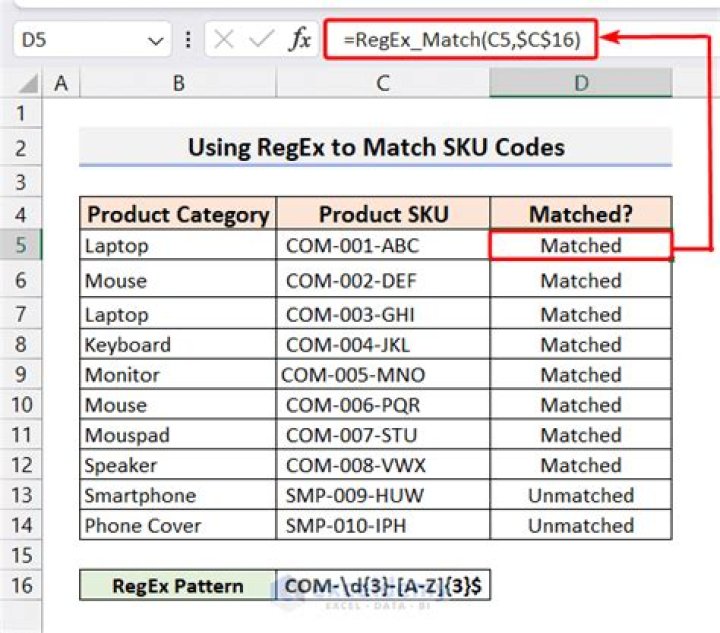
Task: Select row 11 header
Action: point(21,435)
